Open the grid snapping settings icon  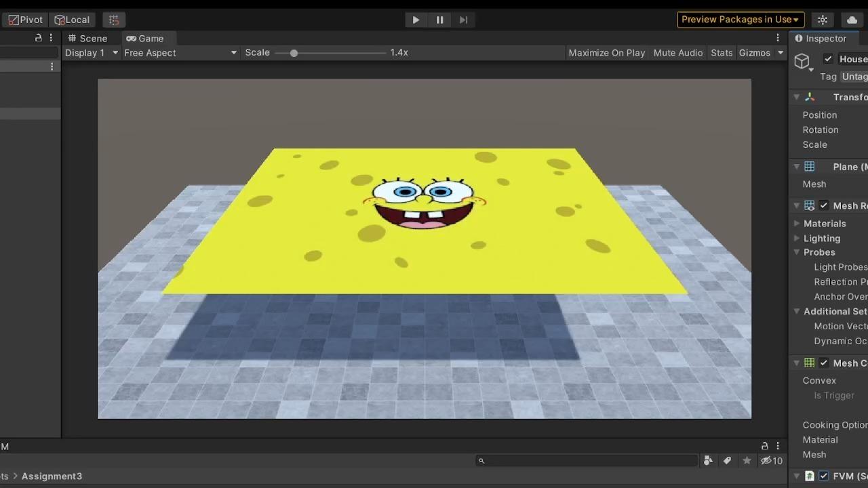pyautogui.click(x=114, y=20)
